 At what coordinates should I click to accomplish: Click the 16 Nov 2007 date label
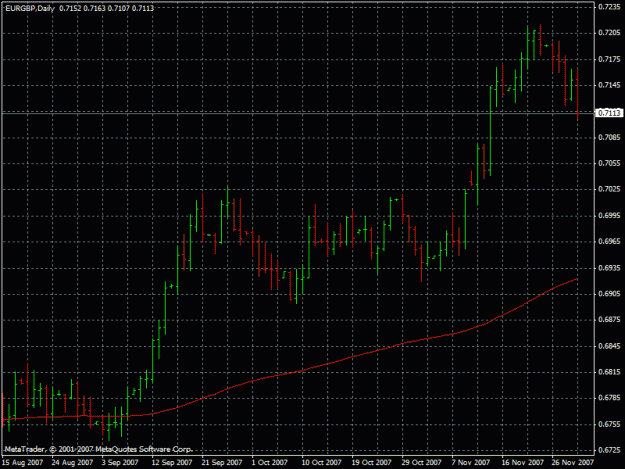pyautogui.click(x=523, y=463)
